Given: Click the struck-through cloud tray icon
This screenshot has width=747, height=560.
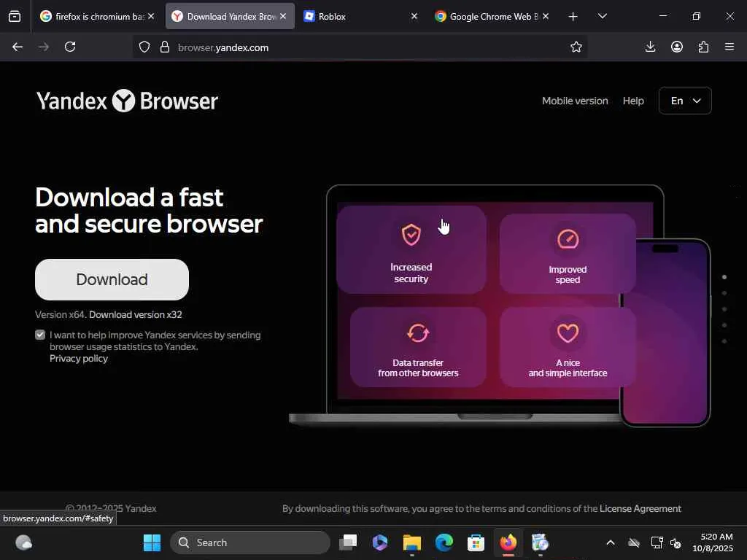Looking at the screenshot, I should tap(634, 542).
